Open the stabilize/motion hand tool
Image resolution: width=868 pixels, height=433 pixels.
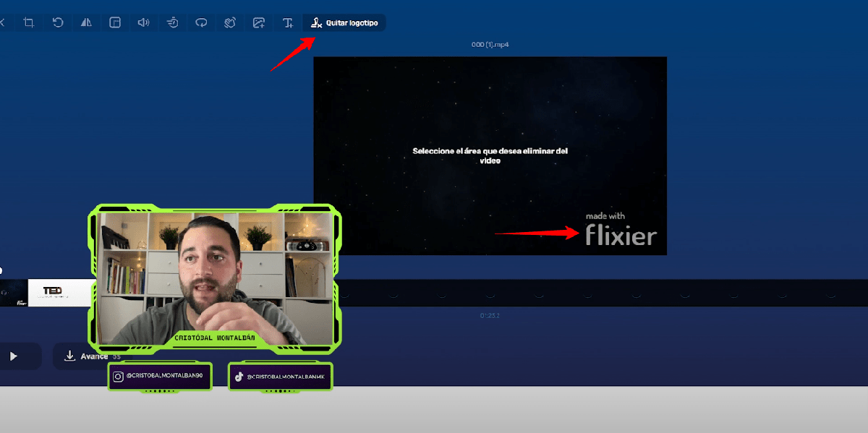[230, 23]
